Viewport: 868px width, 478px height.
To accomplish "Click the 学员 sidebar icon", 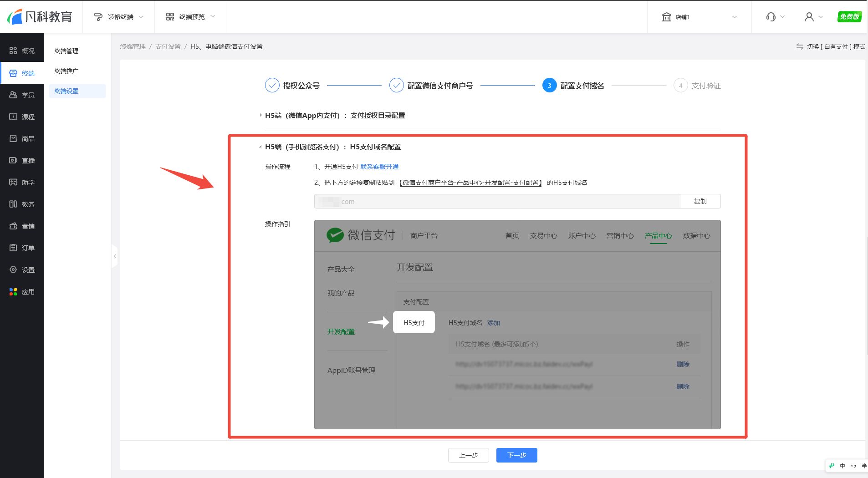I will [x=13, y=95].
